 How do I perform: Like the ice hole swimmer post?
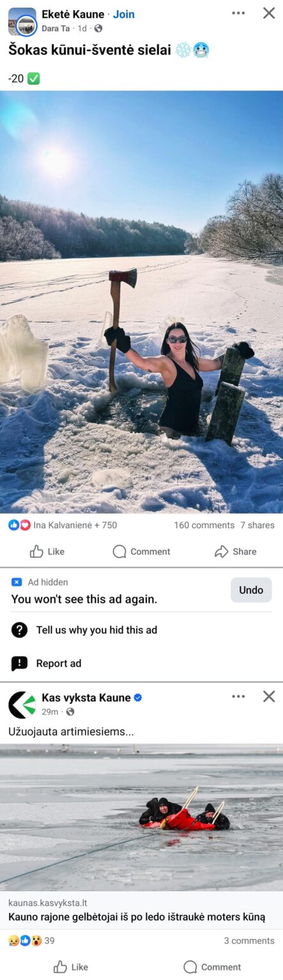(x=47, y=551)
